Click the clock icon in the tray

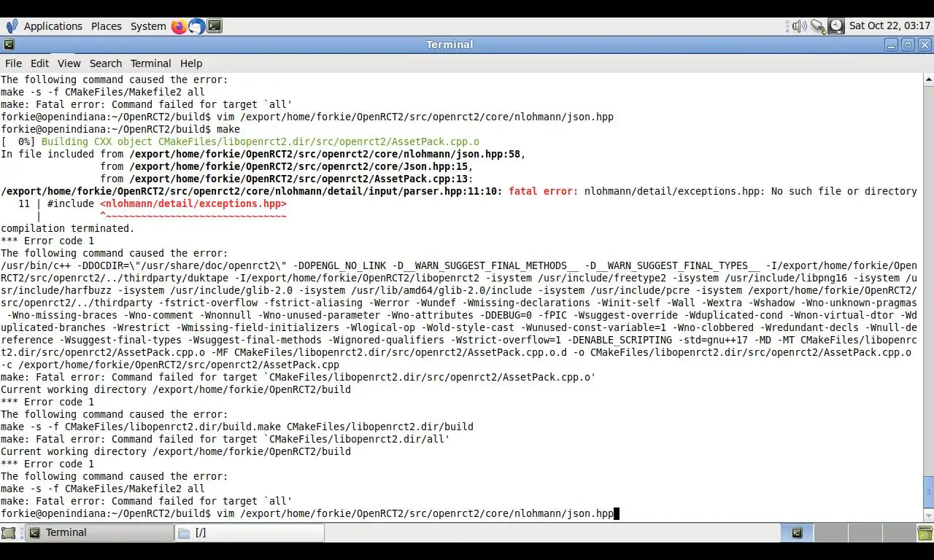coord(836,26)
